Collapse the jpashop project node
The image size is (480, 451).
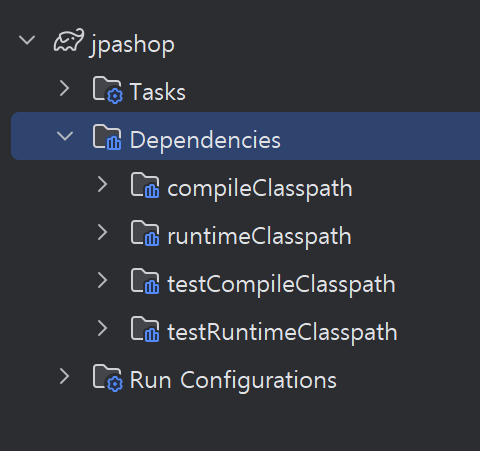[27, 41]
